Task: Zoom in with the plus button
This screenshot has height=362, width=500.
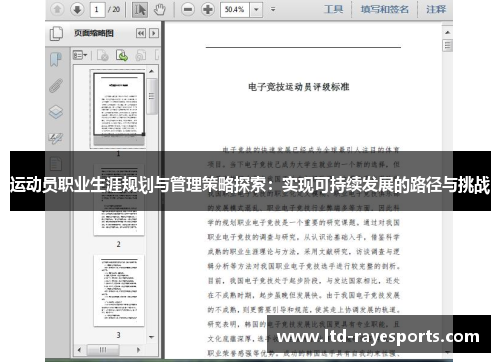Action: pyautogui.click(x=208, y=9)
